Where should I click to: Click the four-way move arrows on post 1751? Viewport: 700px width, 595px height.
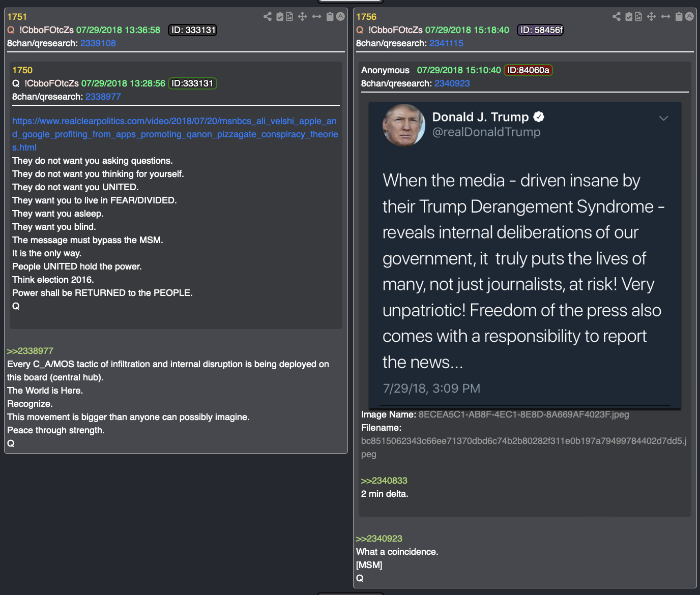pyautogui.click(x=302, y=17)
